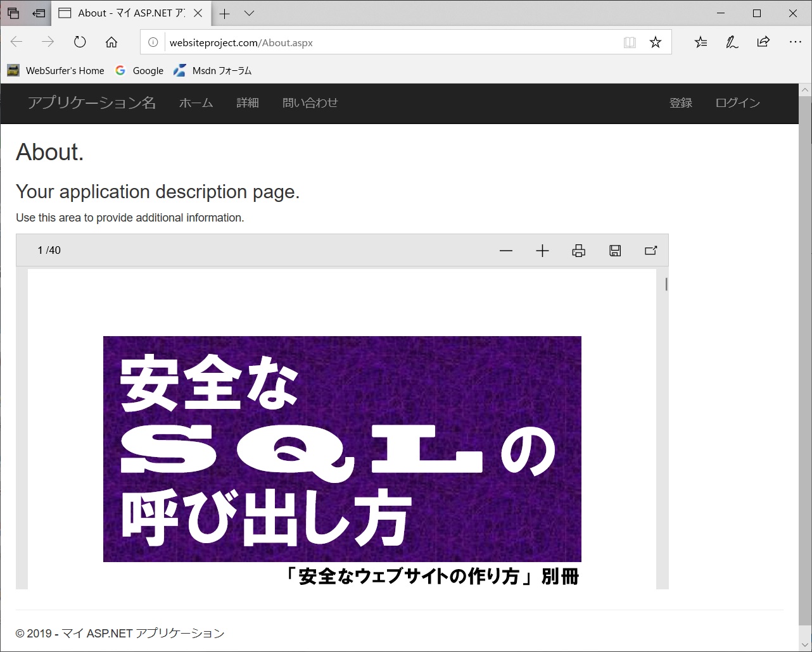Go to browser home page
Image resolution: width=812 pixels, height=652 pixels.
[111, 42]
